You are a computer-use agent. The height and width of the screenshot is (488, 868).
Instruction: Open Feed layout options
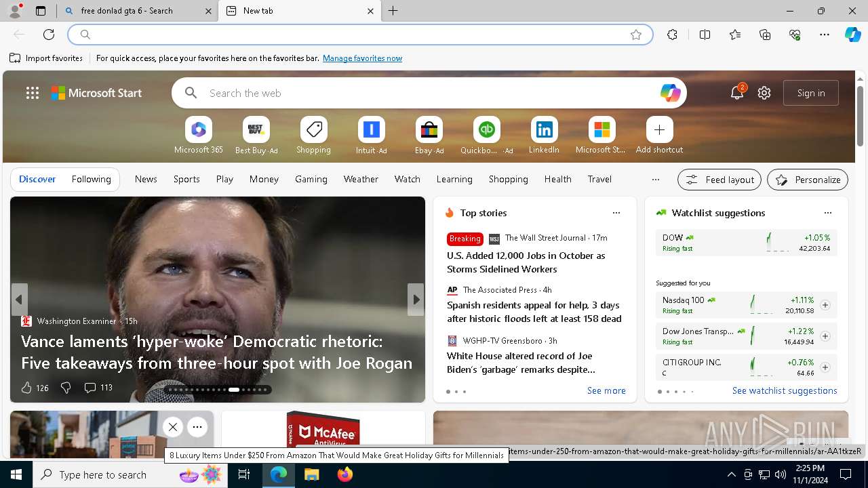coord(719,180)
